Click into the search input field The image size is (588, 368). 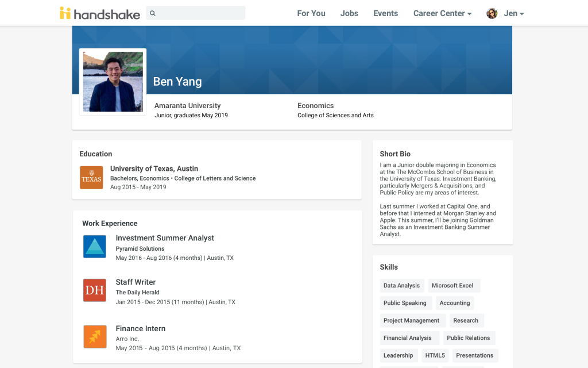click(201, 13)
